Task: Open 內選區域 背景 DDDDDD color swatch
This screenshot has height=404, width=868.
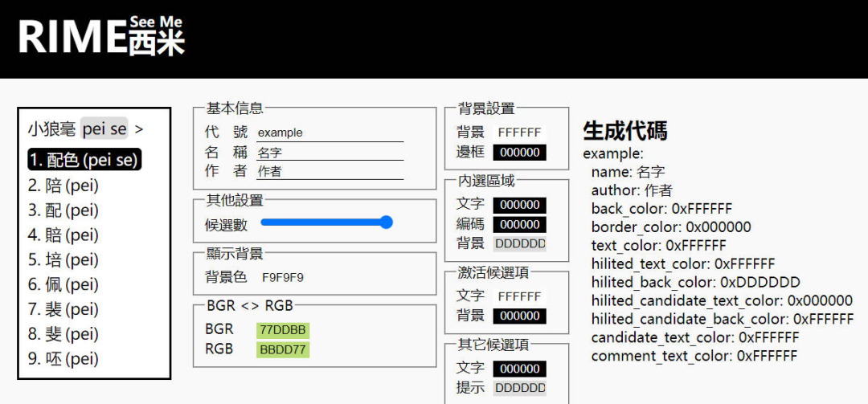Action: [519, 243]
